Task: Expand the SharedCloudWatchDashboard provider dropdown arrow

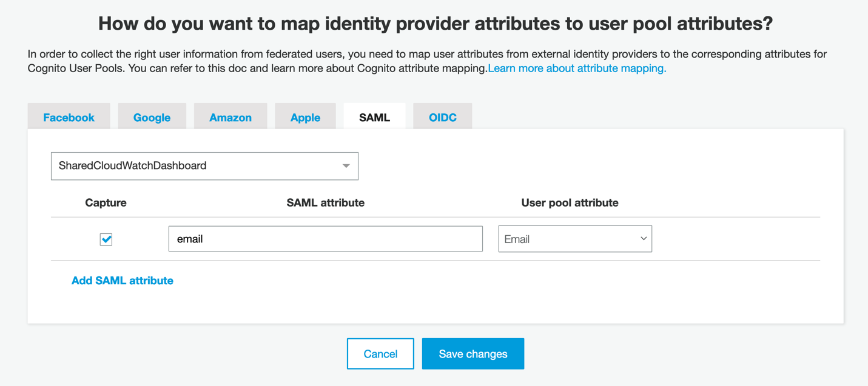Action: coord(346,165)
